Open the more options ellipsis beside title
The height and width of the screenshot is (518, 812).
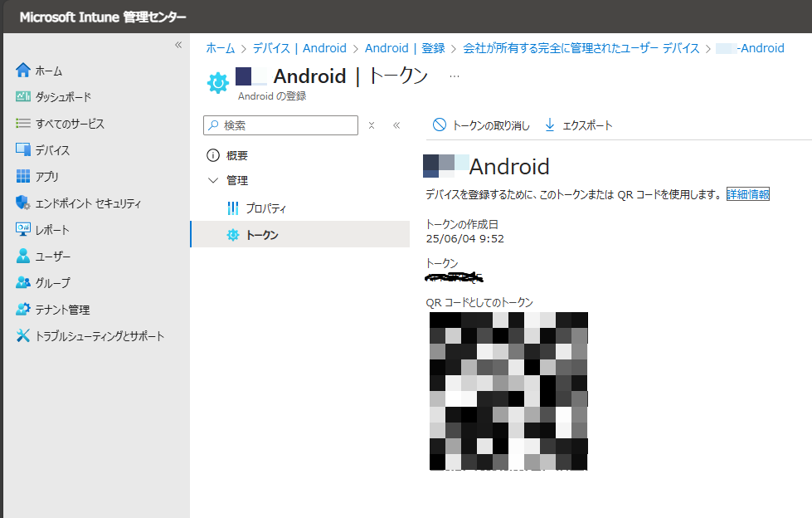455,76
